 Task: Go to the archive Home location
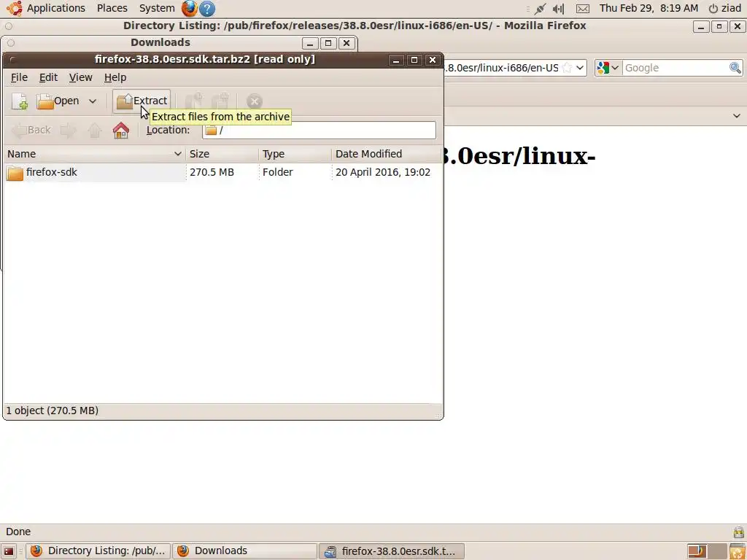coord(121,130)
